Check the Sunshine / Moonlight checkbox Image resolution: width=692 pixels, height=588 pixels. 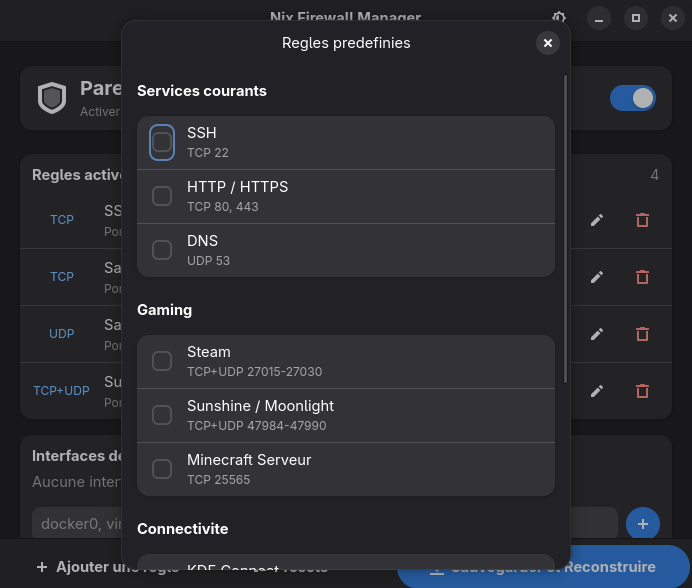pos(162,415)
